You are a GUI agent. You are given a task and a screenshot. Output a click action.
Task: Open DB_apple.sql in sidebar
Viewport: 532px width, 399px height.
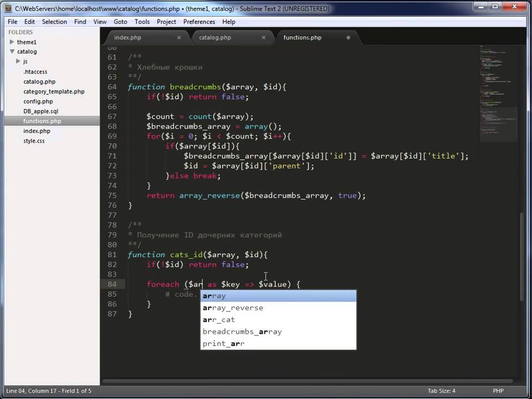click(x=40, y=111)
